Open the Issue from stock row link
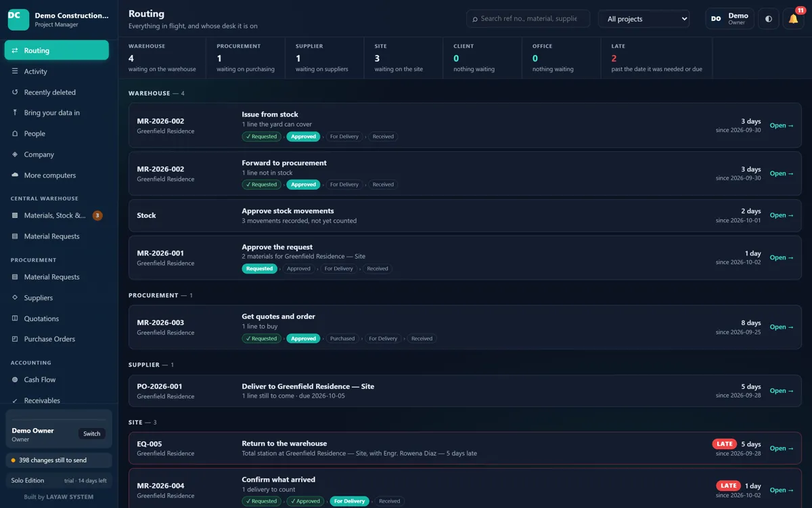The height and width of the screenshot is (508, 812). [782, 125]
